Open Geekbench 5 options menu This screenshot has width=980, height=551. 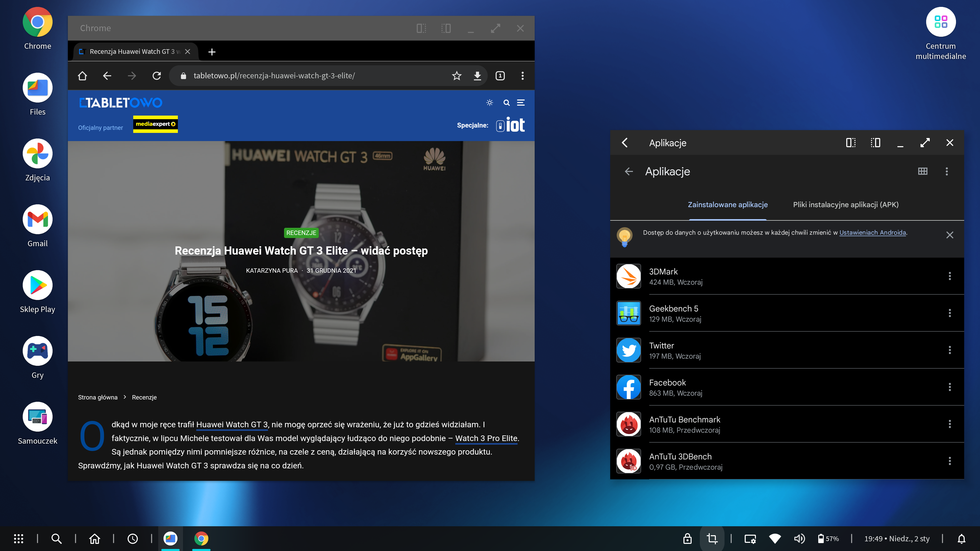(950, 313)
